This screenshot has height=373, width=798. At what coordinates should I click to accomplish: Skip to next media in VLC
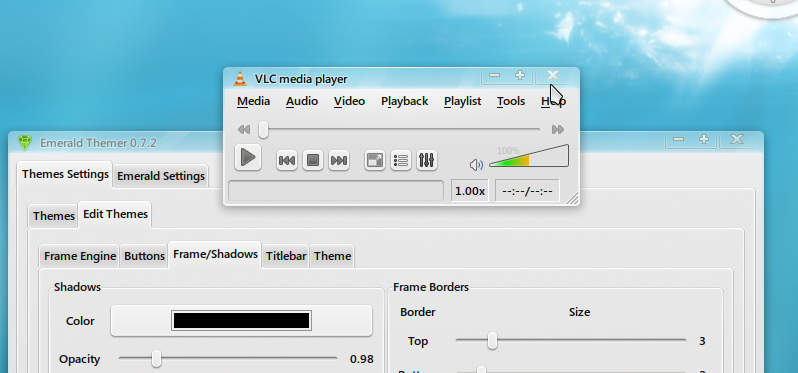(x=339, y=161)
